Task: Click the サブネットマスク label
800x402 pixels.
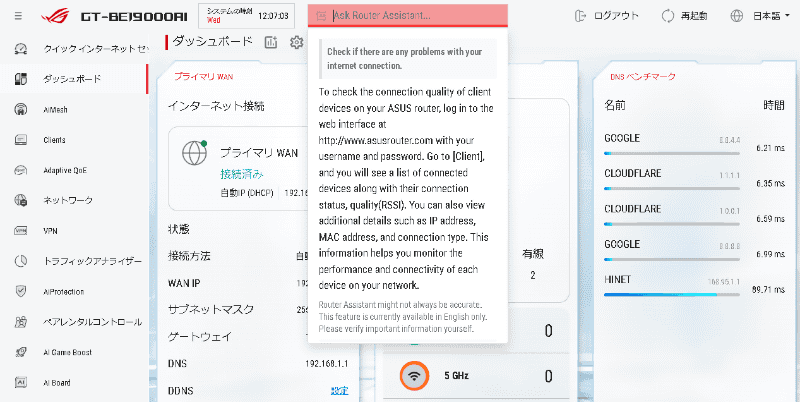Action: tap(211, 309)
